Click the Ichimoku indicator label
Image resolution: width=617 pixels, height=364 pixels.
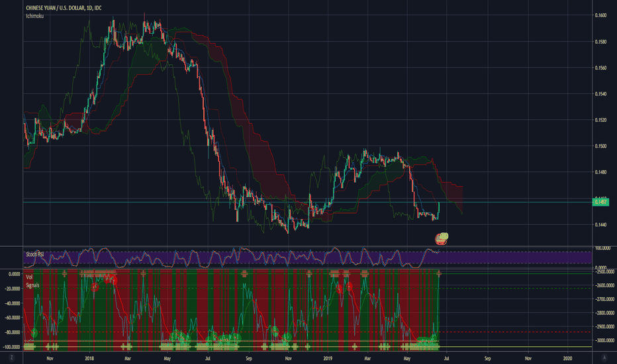click(x=35, y=16)
